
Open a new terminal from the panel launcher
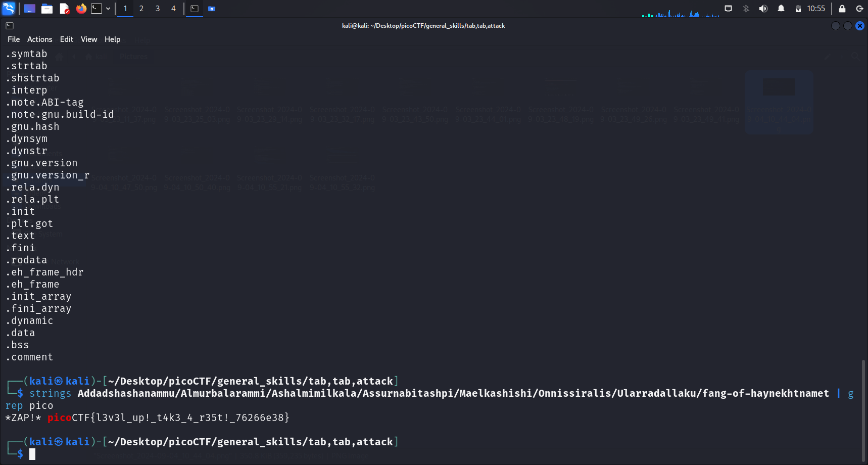tap(97, 9)
